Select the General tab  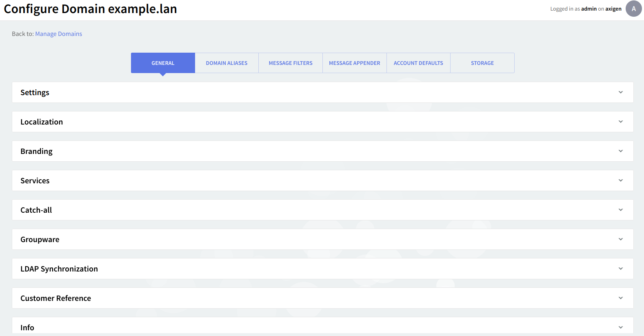[163, 63]
